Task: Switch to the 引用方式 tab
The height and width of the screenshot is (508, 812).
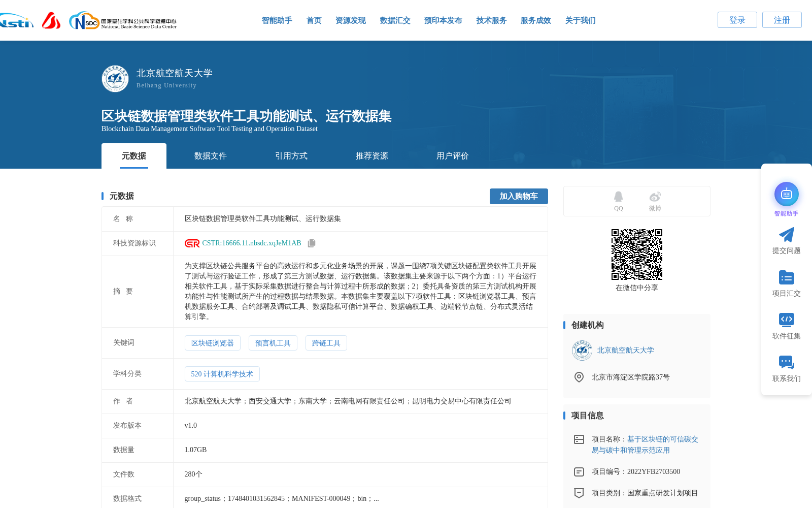Action: click(291, 156)
